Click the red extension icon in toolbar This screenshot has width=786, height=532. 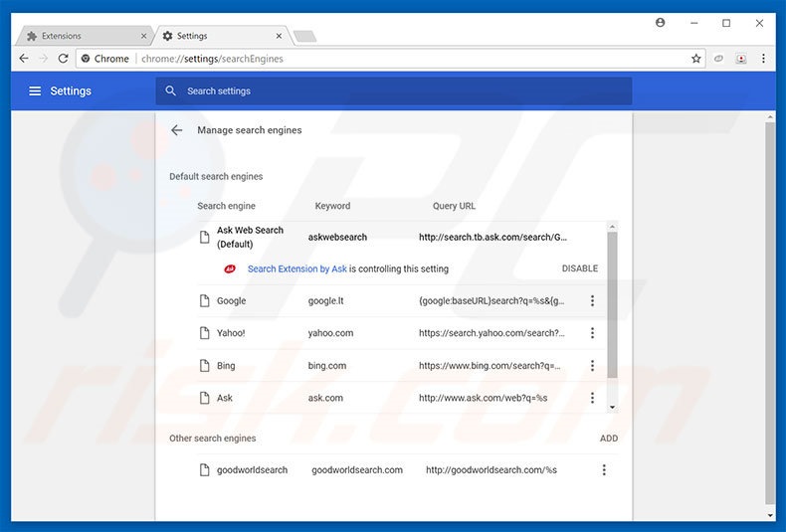[741, 59]
